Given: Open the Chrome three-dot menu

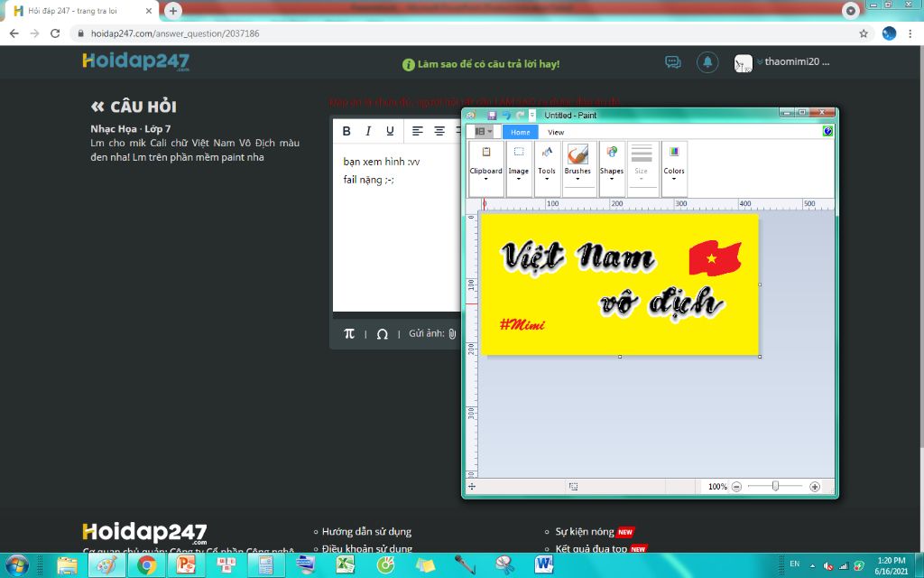Looking at the screenshot, I should (911, 33).
